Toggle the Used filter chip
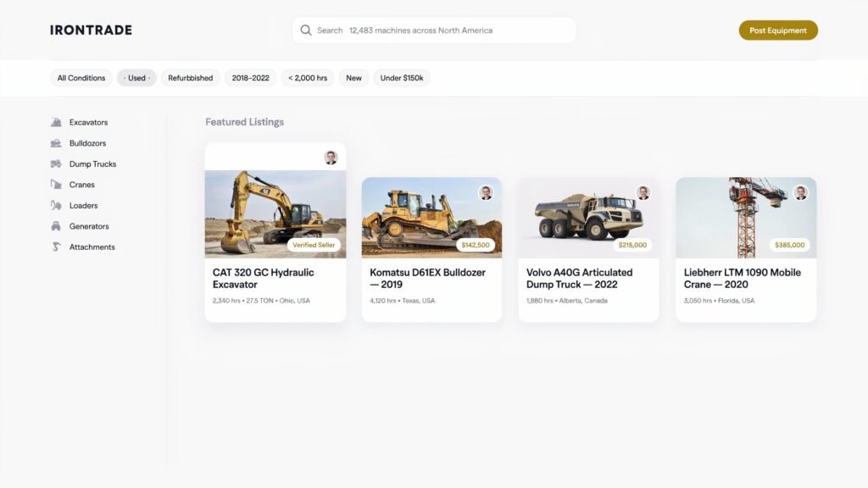This screenshot has height=488, width=868. click(x=136, y=78)
